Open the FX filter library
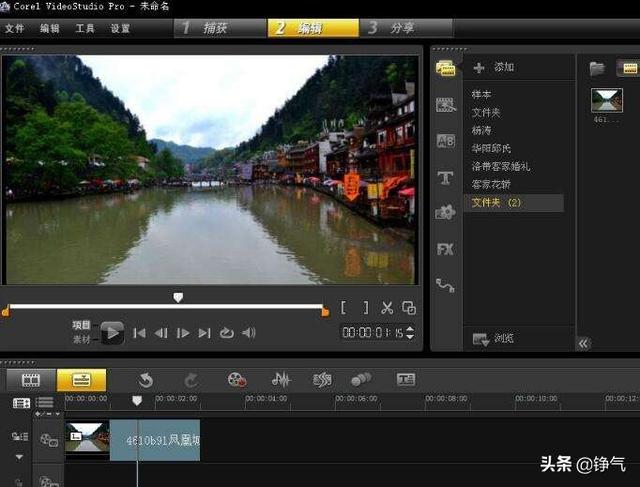 pyautogui.click(x=445, y=249)
